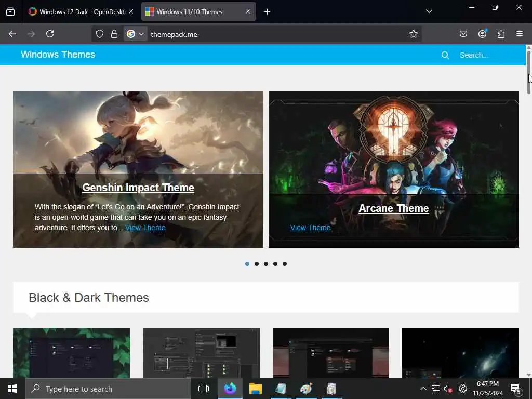532x399 pixels.
Task: Select the Windows 11/10 Themes tab
Action: pyautogui.click(x=198, y=11)
